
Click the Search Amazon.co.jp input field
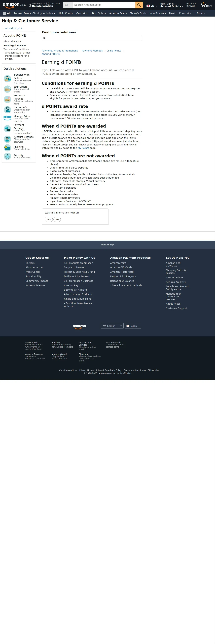104,5
